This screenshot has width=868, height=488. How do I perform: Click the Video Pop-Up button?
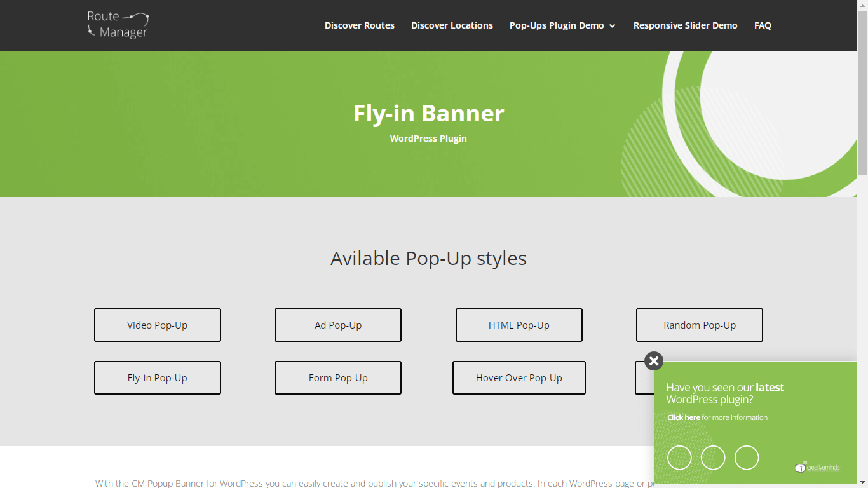pyautogui.click(x=158, y=325)
